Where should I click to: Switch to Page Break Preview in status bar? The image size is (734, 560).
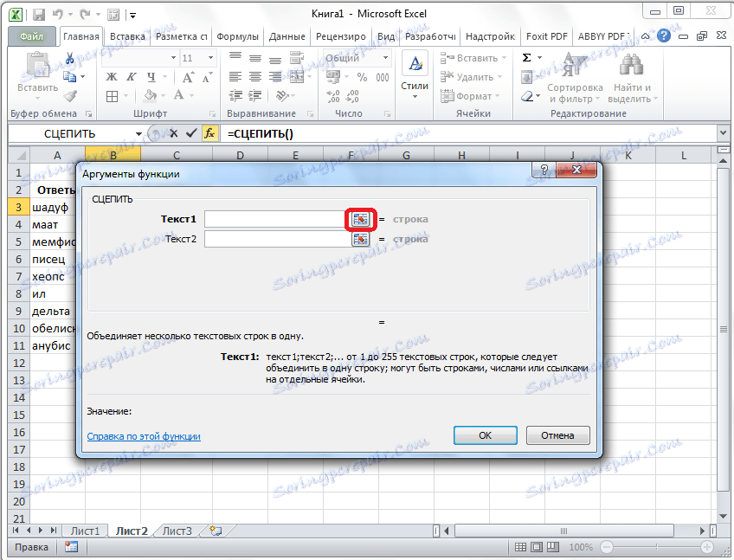pos(553,547)
